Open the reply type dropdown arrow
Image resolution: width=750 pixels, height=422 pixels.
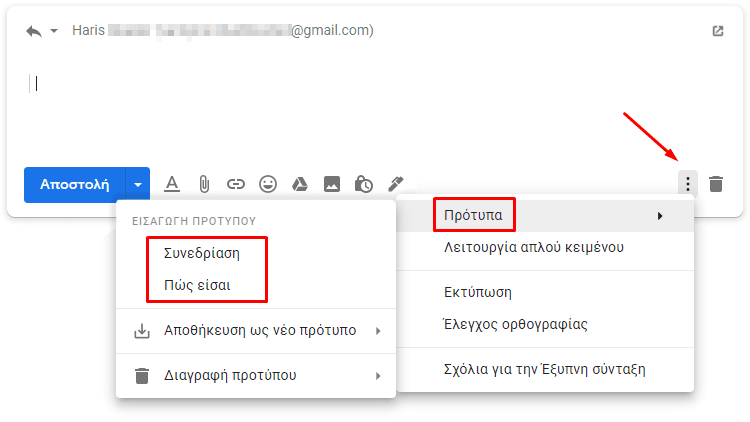click(x=54, y=31)
